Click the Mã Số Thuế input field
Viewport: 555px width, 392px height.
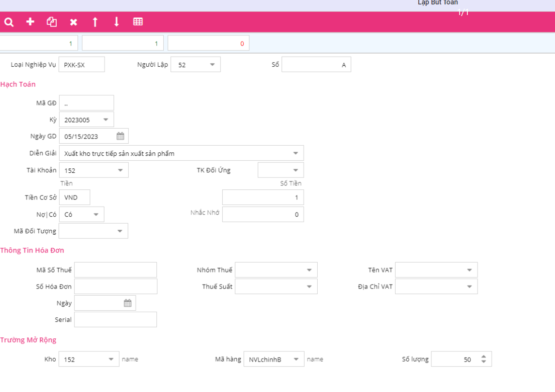point(115,270)
